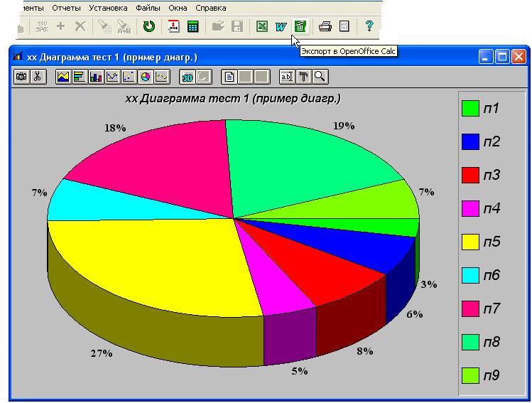Viewport: 532px width, 403px height.
Task: Click the X delete record icon
Action: click(80, 26)
